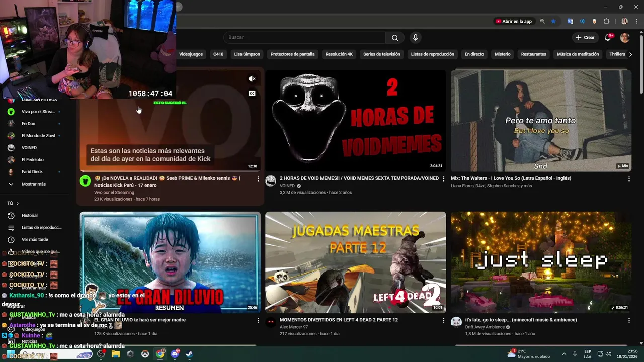Open options for Left 4 Dead 2 video
The height and width of the screenshot is (362, 644).
point(443,320)
